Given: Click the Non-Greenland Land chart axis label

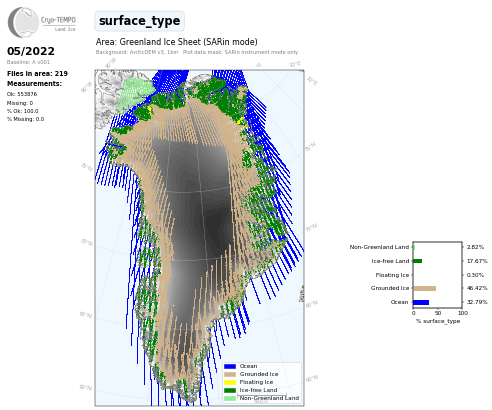Looking at the screenshot, I should click(x=379, y=247).
